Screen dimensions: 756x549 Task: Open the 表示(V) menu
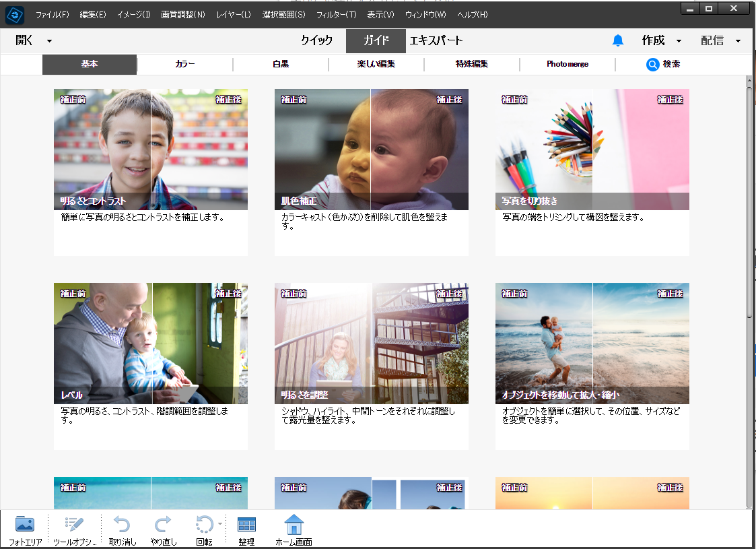tap(380, 14)
